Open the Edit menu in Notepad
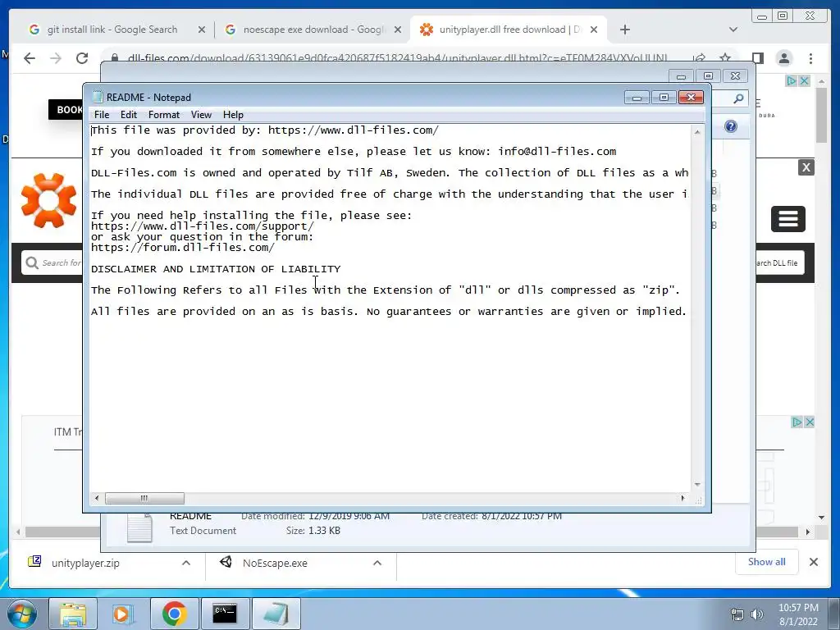840x630 pixels. (x=129, y=115)
